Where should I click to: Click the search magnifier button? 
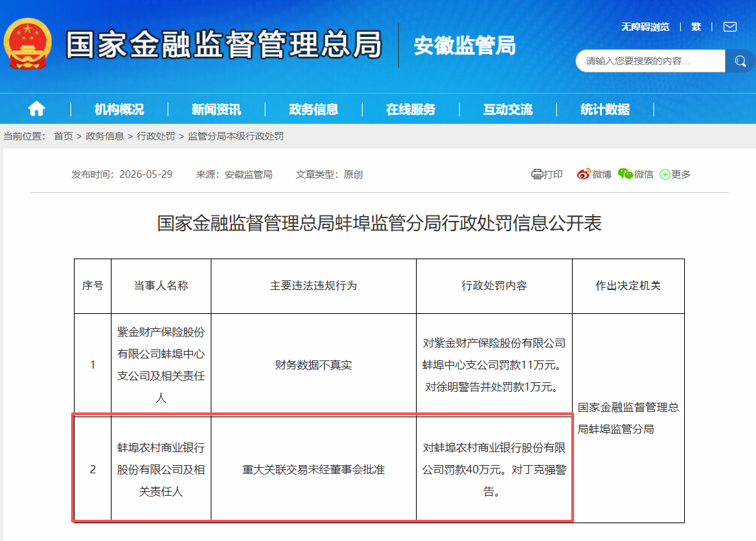coord(740,62)
